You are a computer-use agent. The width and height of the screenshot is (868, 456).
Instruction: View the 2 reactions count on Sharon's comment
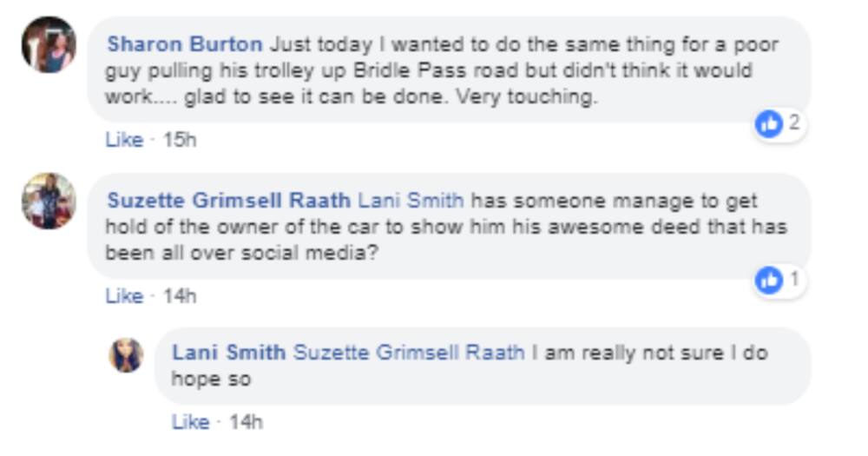(794, 122)
